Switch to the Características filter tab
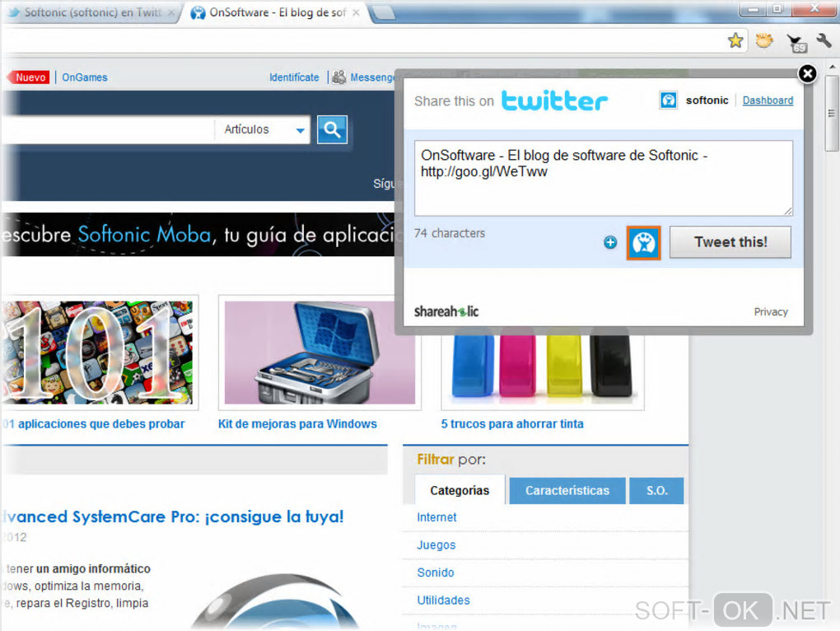The image size is (840, 631). point(567,491)
